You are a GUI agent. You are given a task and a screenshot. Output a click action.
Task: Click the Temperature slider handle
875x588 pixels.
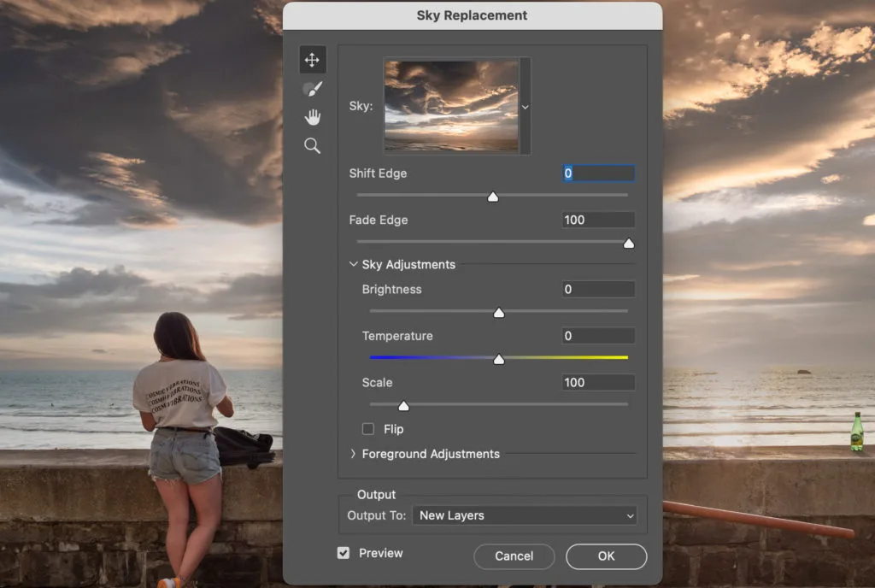(x=499, y=359)
